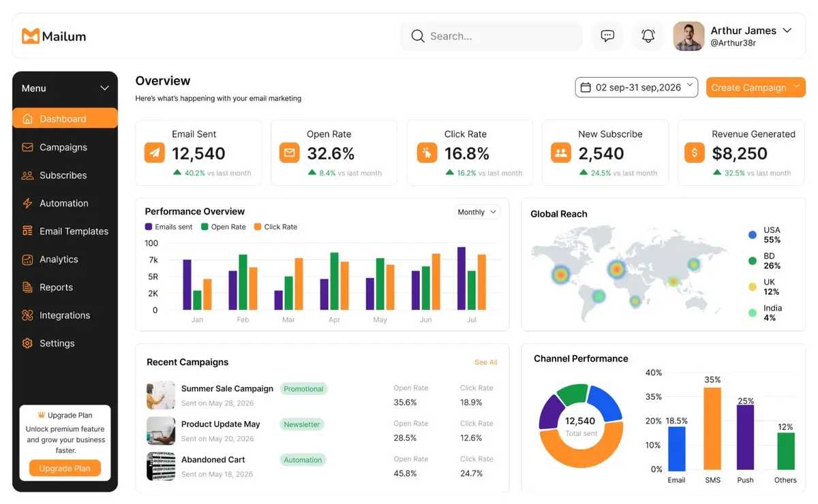This screenshot has width=818, height=504.
Task: Click the Analytics chart icon
Action: click(x=27, y=259)
